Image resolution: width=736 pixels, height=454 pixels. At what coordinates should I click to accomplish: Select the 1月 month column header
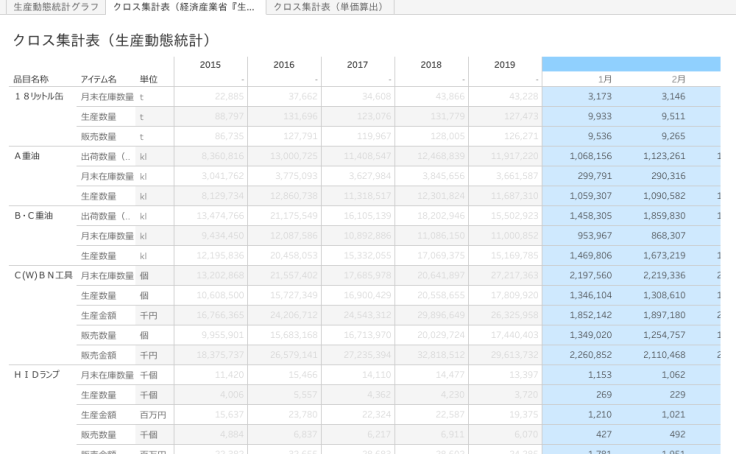tap(605, 78)
